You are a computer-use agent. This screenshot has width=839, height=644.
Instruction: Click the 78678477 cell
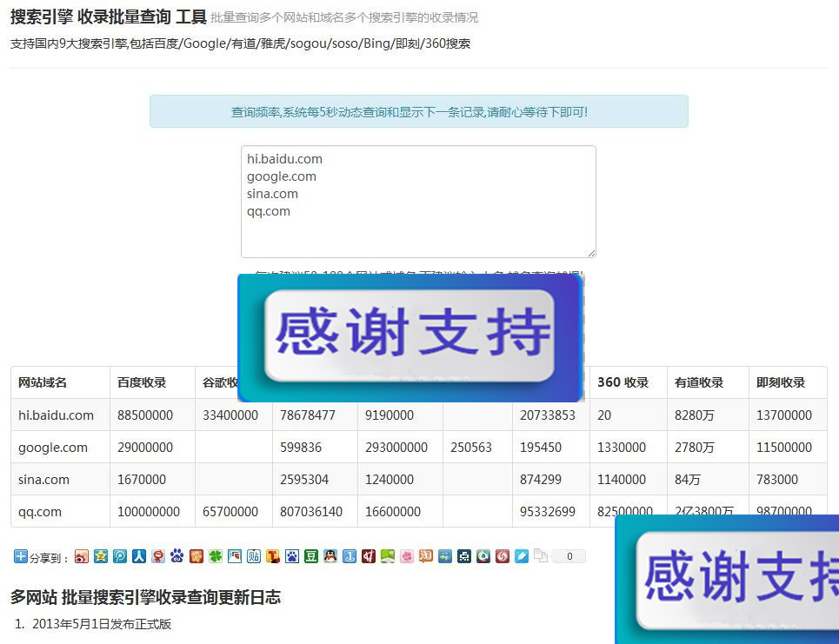click(308, 415)
